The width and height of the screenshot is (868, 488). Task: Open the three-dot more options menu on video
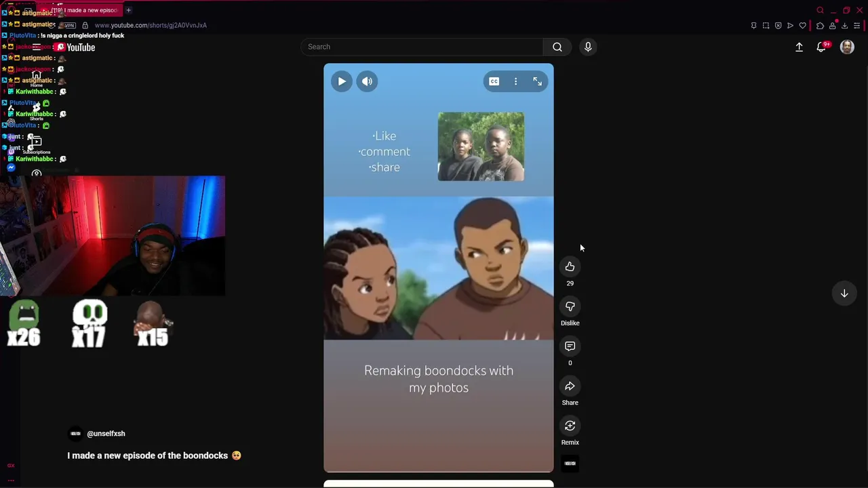tap(515, 81)
